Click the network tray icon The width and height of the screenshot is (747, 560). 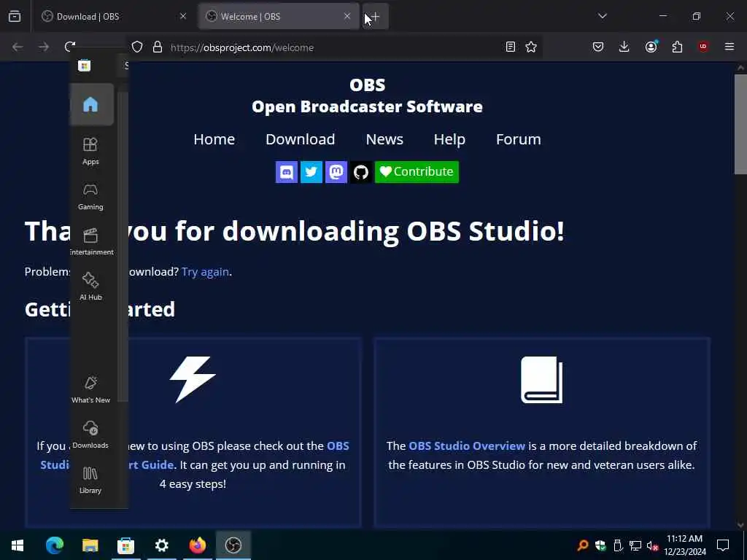coord(635,545)
